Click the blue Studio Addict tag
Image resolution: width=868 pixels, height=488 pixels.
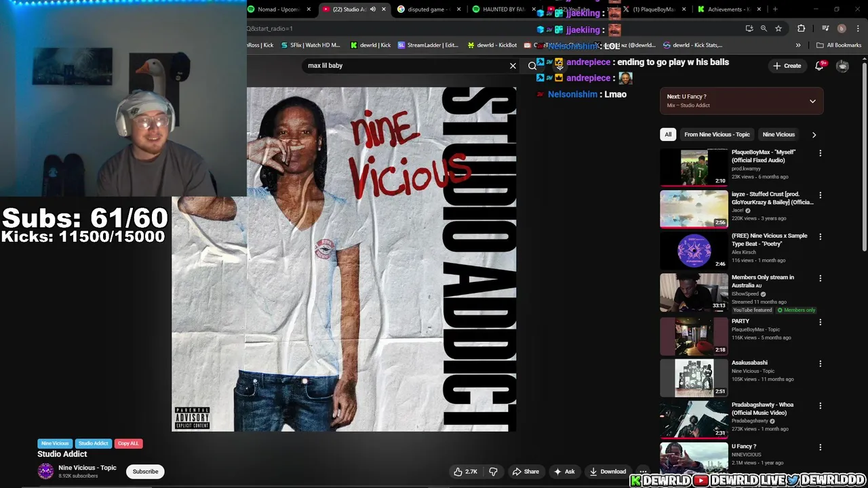[93, 443]
